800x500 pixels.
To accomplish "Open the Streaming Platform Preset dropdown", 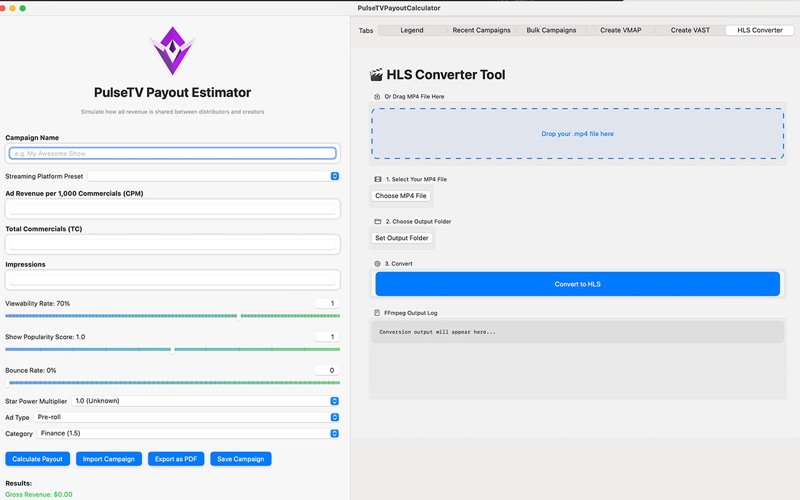I will tap(213, 176).
